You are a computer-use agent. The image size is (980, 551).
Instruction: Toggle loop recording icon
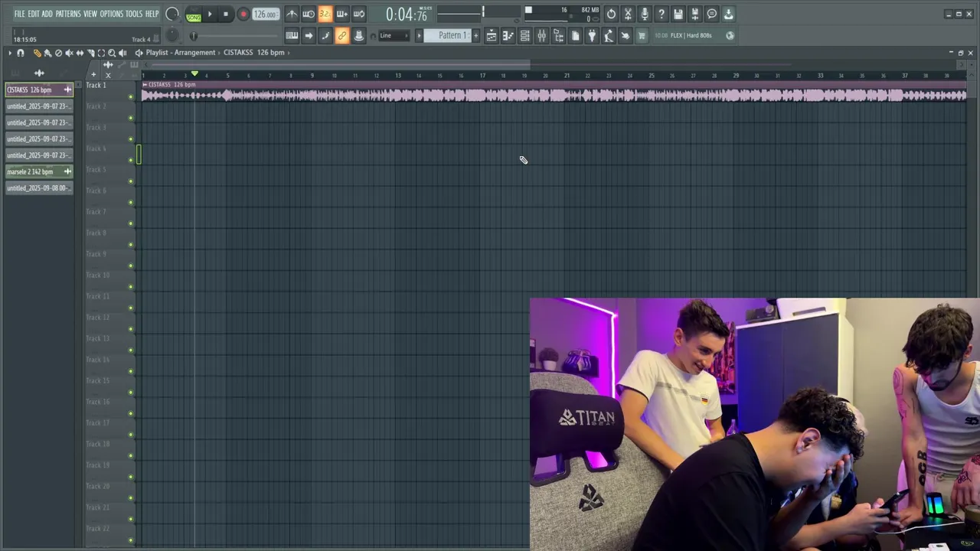click(359, 14)
